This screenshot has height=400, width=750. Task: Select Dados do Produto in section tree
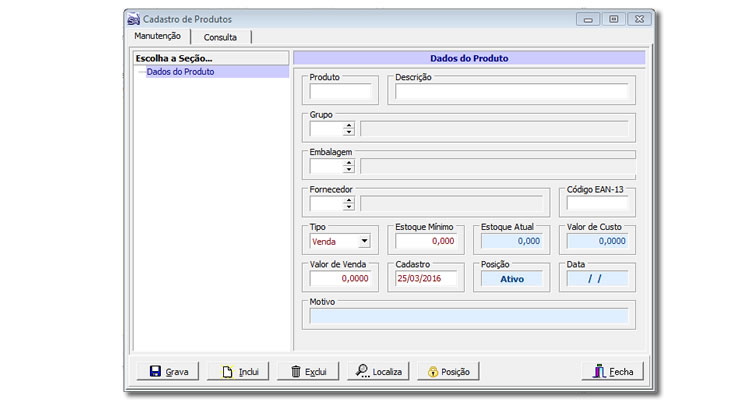[x=180, y=72]
